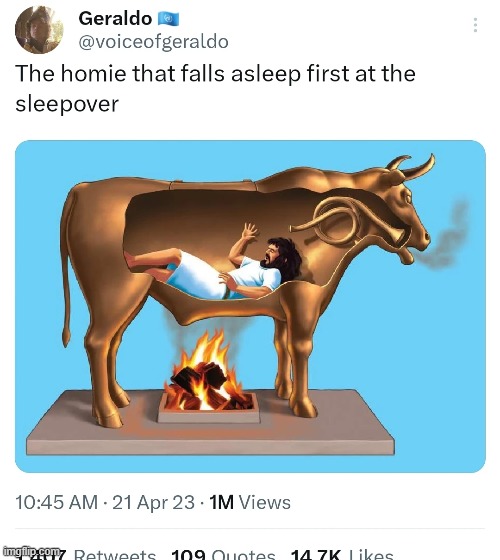Click the bull's tail in the picture

pos(68,266)
